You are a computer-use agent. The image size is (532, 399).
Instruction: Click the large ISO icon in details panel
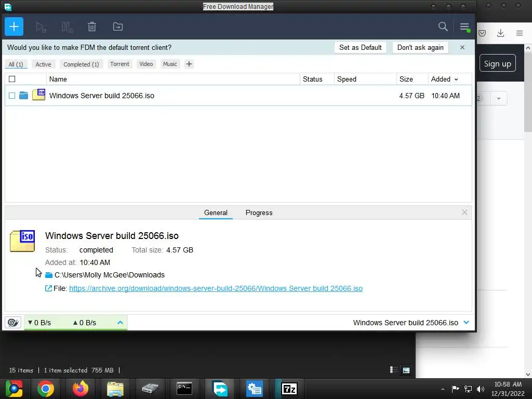(x=22, y=241)
